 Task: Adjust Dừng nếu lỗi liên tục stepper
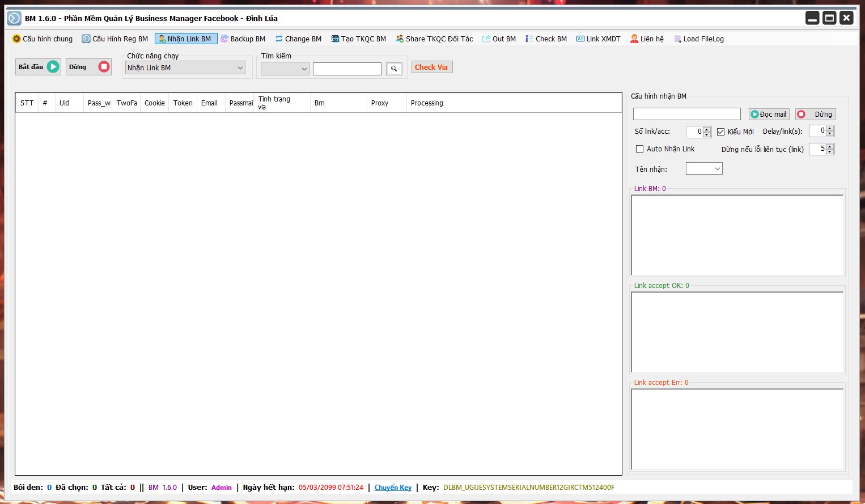coord(830,149)
